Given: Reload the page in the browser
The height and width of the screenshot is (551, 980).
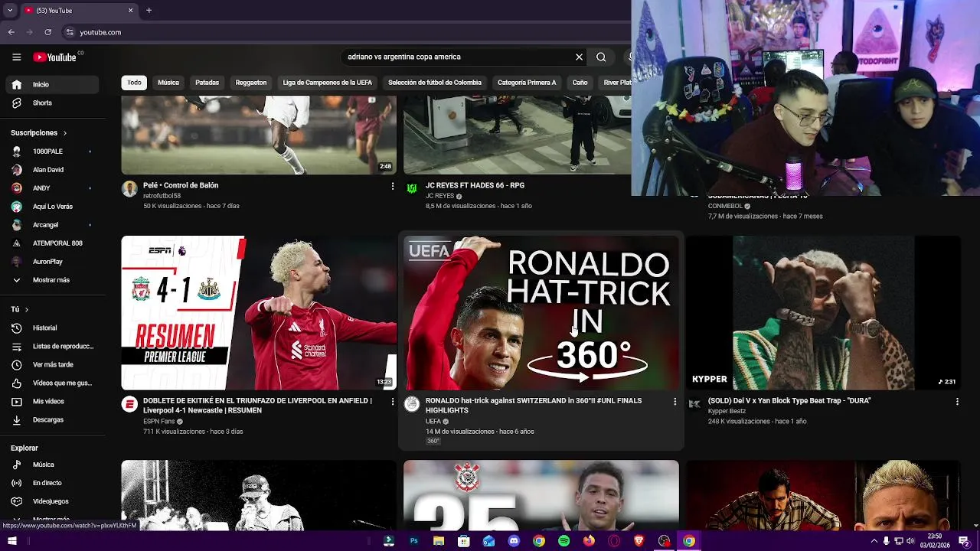Looking at the screenshot, I should [47, 32].
